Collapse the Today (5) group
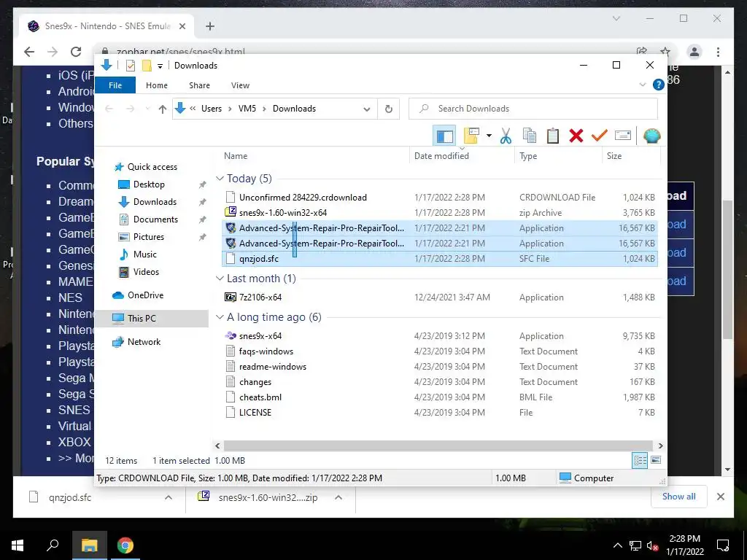The image size is (747, 560). [x=220, y=179]
